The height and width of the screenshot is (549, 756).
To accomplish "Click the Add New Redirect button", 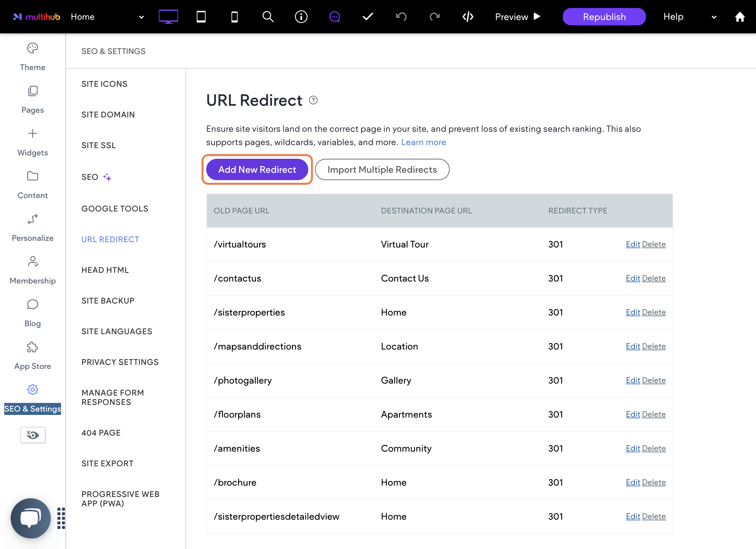I will coord(257,169).
